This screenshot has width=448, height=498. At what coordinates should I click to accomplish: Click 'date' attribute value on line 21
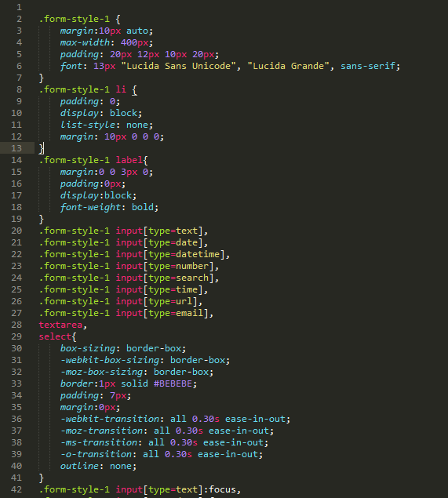coord(187,242)
